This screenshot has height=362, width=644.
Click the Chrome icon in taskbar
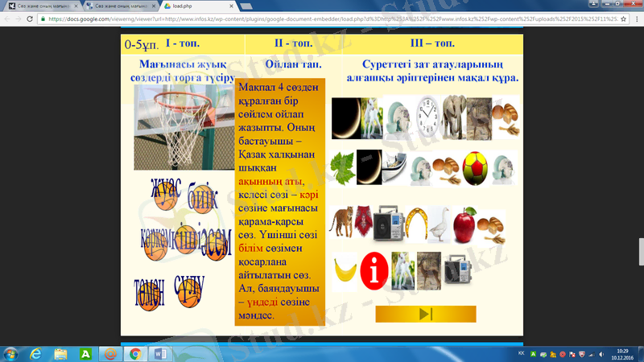coord(134,353)
